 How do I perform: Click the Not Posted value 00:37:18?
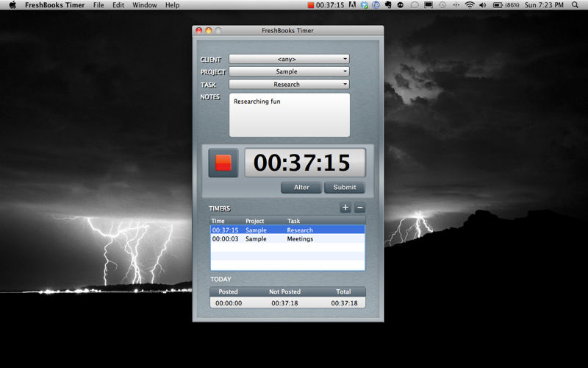284,303
